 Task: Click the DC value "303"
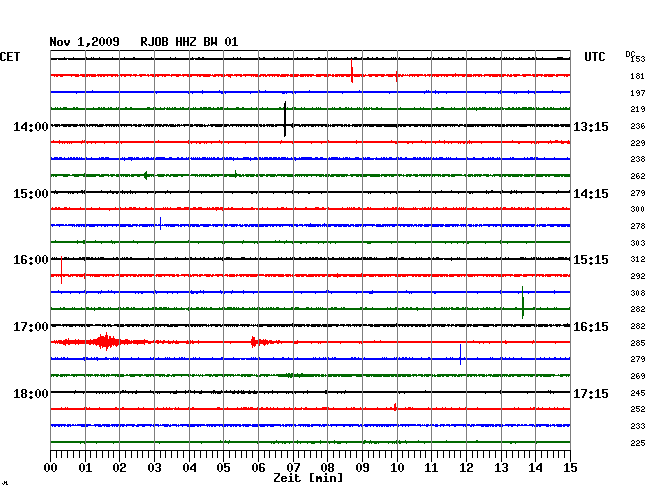[638, 243]
